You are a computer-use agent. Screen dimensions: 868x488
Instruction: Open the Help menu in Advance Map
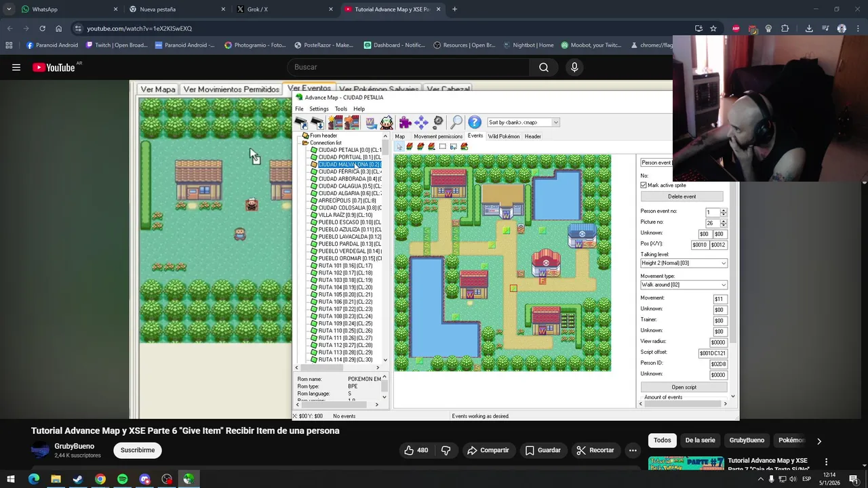pyautogui.click(x=359, y=109)
